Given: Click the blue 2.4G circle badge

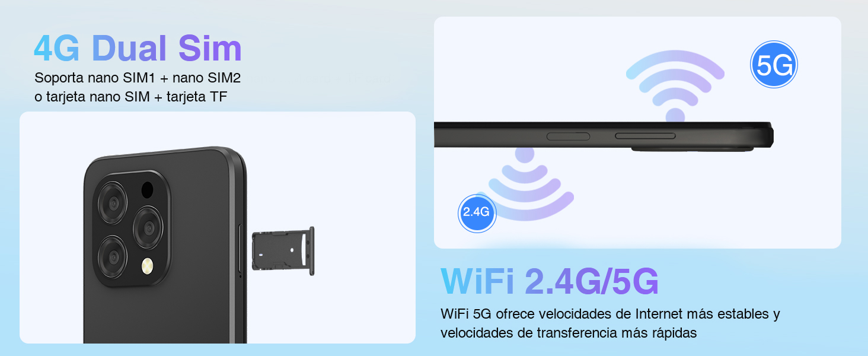Looking at the screenshot, I should (477, 212).
